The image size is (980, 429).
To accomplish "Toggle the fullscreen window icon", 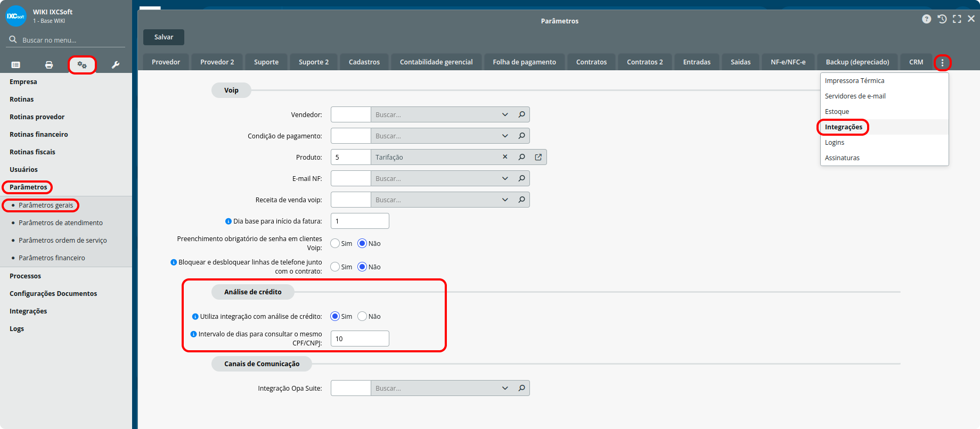I will pyautogui.click(x=957, y=19).
